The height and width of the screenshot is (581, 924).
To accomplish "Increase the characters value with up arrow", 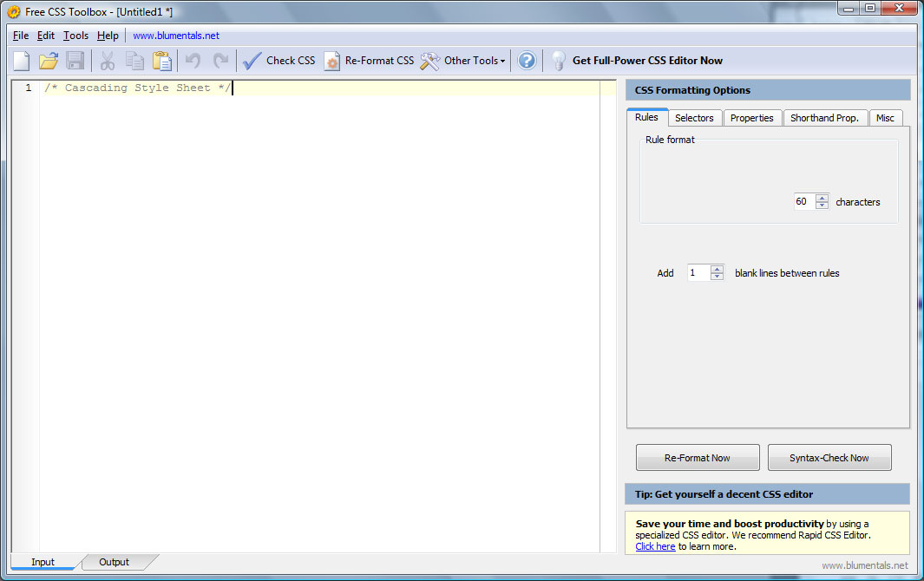I will (x=822, y=198).
